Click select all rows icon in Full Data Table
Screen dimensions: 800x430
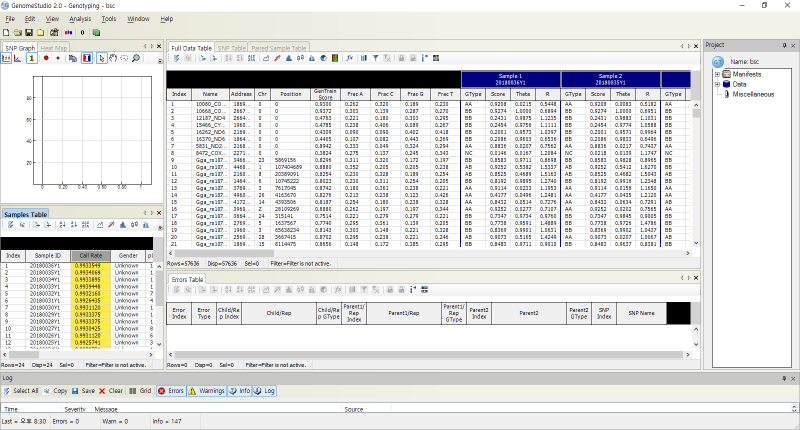click(x=177, y=58)
